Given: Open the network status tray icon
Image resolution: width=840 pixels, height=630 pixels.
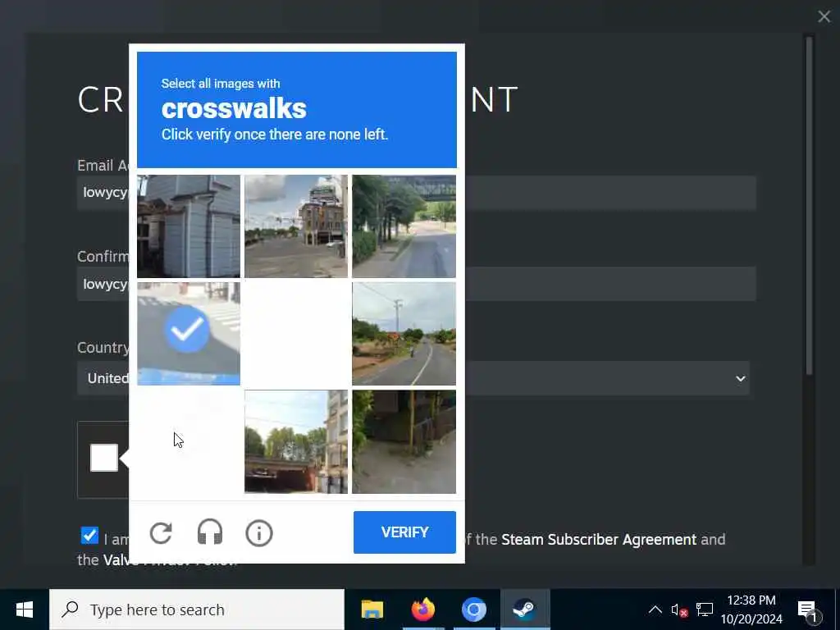Looking at the screenshot, I should (705, 609).
